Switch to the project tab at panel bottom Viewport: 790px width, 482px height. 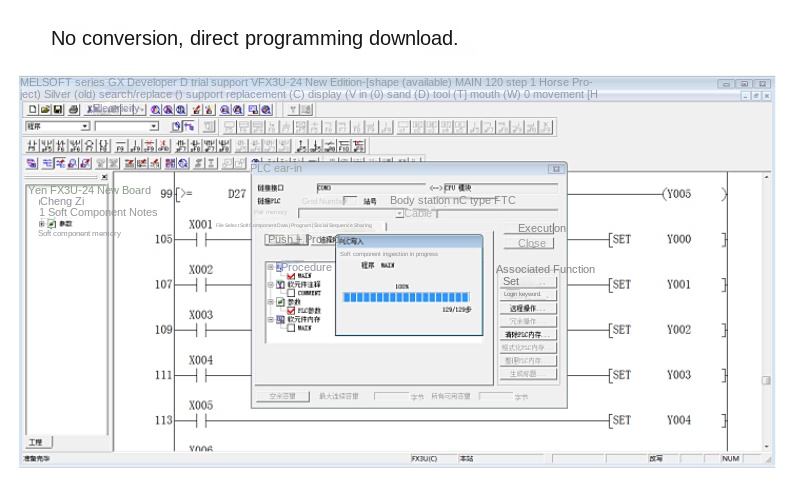tap(35, 442)
